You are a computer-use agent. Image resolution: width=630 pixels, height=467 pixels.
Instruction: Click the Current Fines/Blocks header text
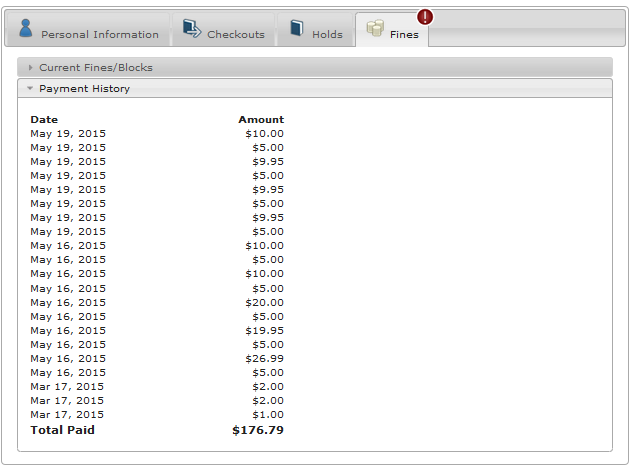pyautogui.click(x=96, y=68)
